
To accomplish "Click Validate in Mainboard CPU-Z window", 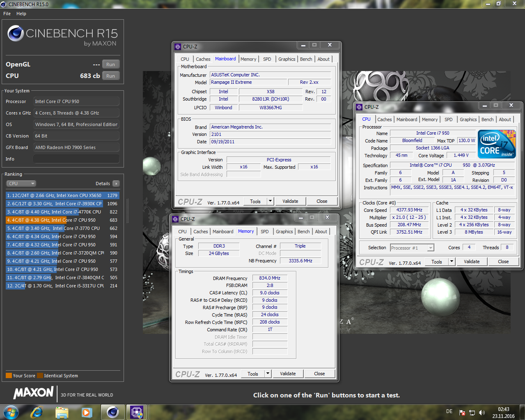I will click(x=290, y=201).
